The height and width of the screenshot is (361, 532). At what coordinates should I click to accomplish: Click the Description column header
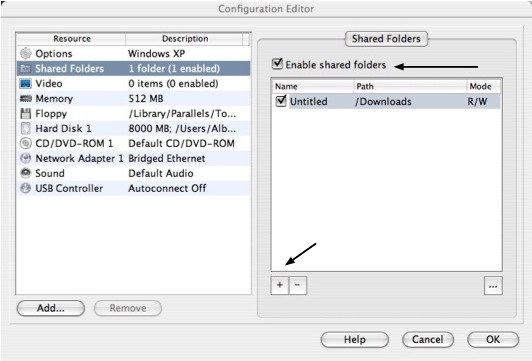point(185,39)
